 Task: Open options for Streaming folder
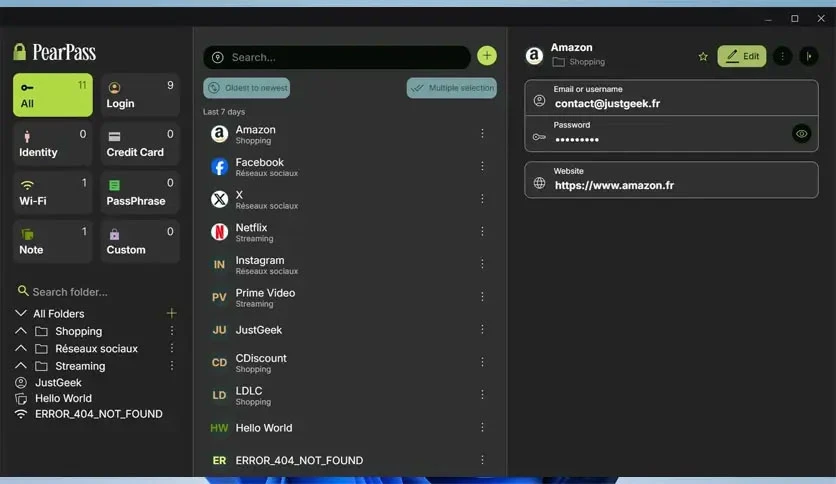click(172, 366)
